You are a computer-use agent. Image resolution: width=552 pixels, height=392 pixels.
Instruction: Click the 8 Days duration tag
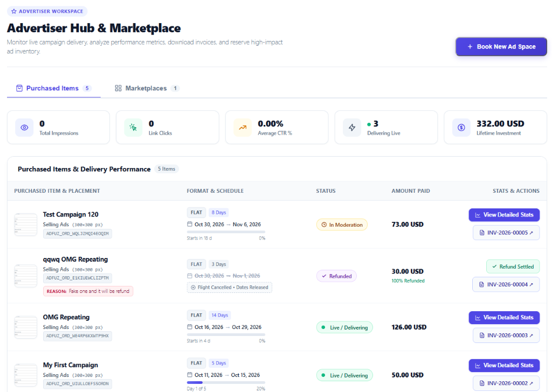(219, 212)
